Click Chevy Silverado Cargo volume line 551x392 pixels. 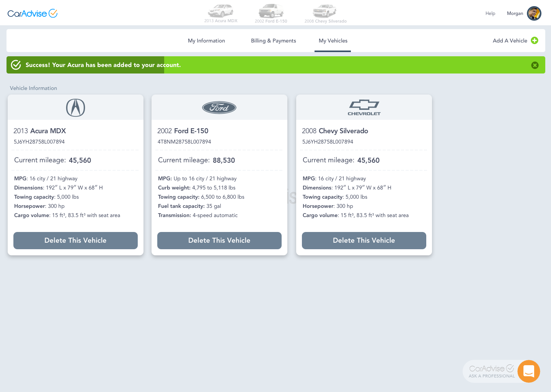(355, 215)
